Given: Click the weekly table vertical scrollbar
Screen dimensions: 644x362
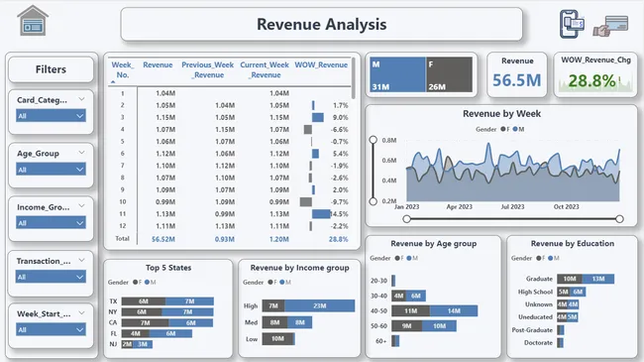Looking at the screenshot, I should point(354,78).
